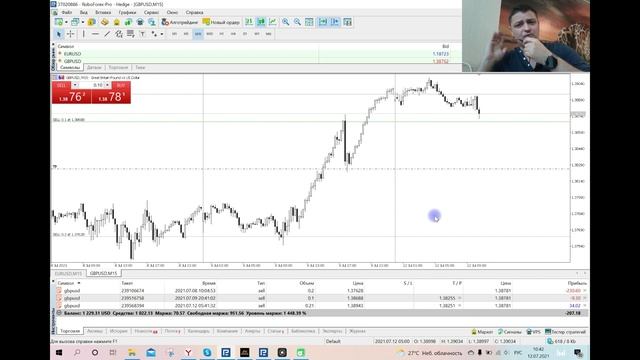
Task: Click the red SELL one-click button
Action: [x=71, y=96]
